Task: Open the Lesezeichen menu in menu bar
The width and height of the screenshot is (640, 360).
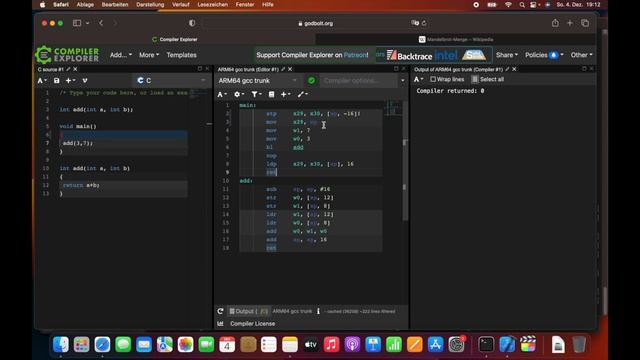Action: point(212,4)
